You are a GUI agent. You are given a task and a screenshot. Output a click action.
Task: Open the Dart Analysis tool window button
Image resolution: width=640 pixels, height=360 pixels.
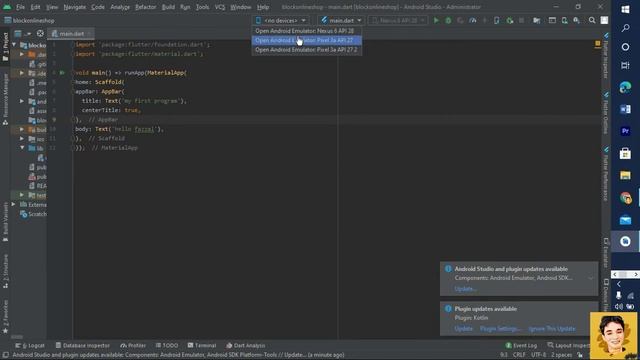tap(246, 345)
